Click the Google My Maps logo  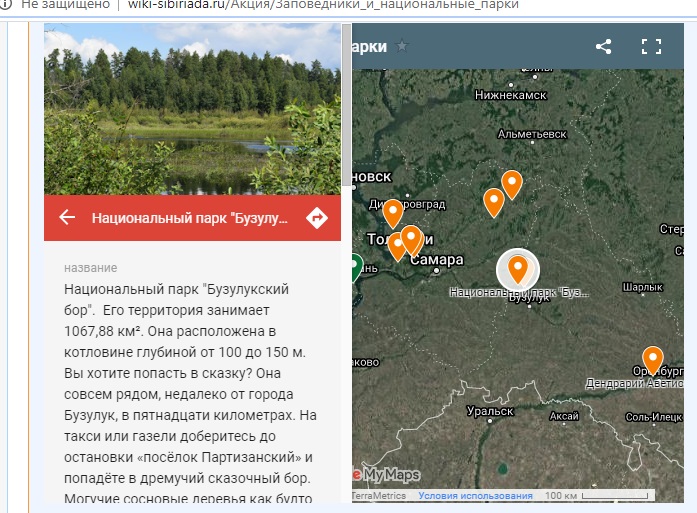(387, 475)
